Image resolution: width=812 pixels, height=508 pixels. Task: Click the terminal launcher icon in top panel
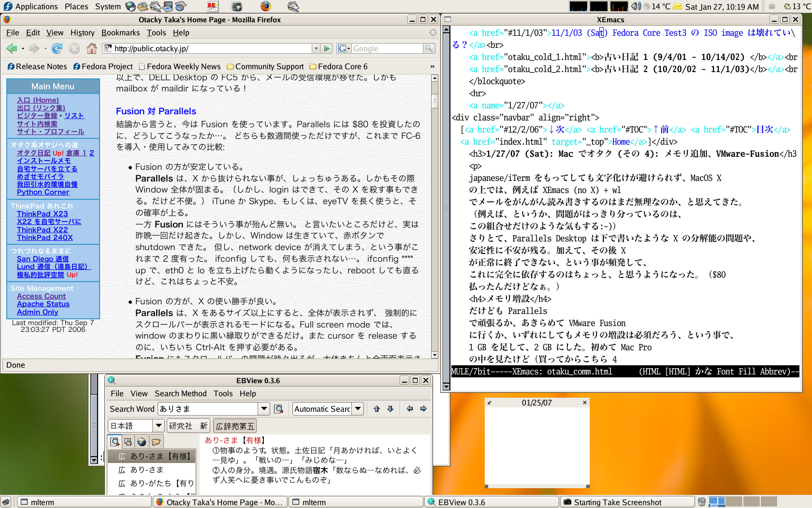[x=237, y=6]
